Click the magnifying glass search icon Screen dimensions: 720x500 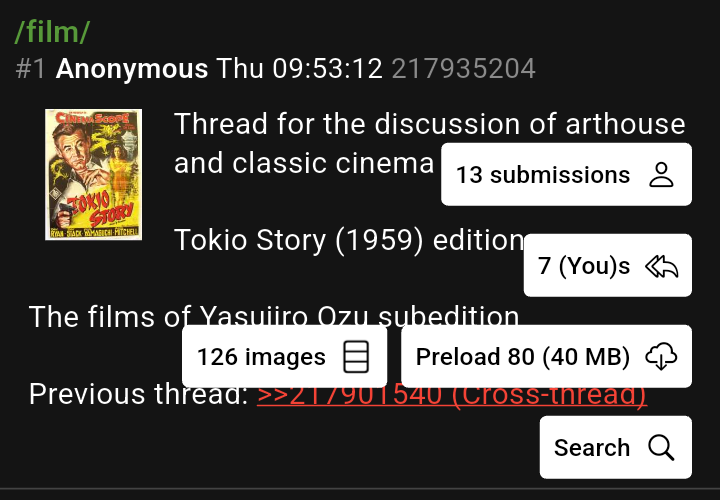click(661, 448)
